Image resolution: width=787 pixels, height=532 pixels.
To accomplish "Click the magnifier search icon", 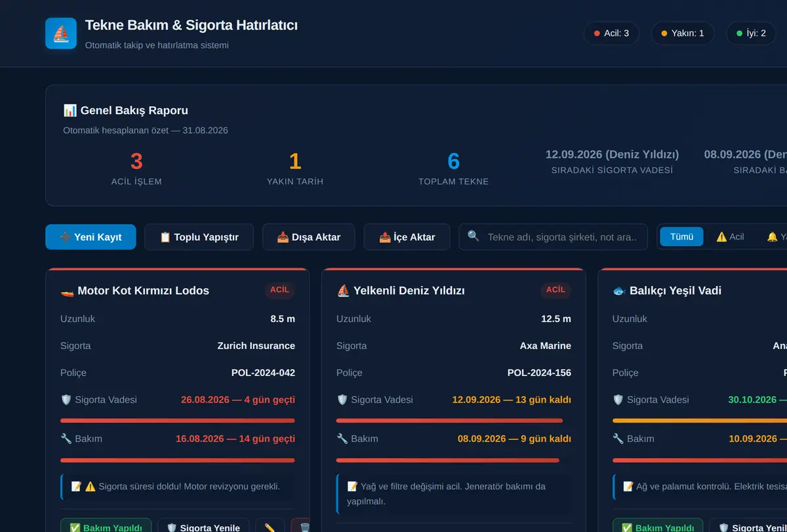I will 474,236.
